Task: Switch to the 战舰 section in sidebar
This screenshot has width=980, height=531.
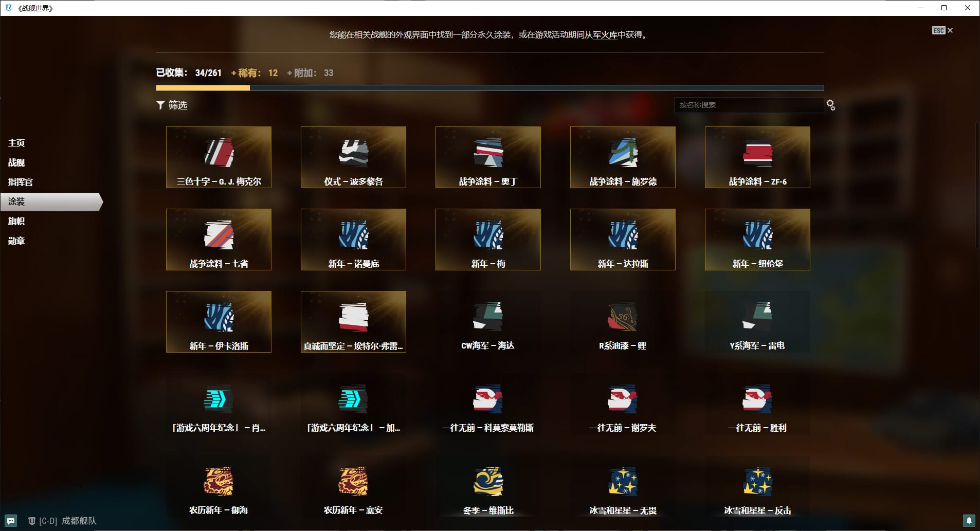Action: [16, 162]
